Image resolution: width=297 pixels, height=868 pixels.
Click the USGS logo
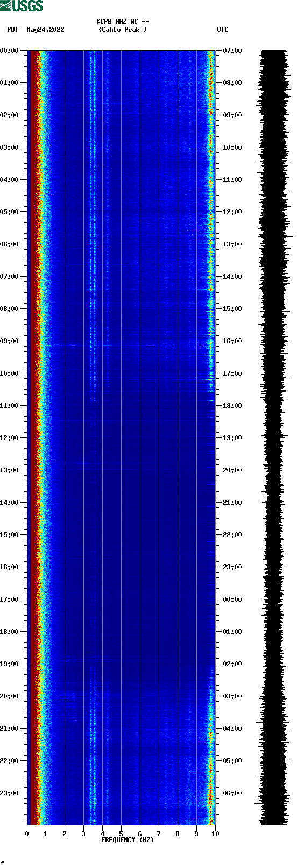(x=22, y=6)
